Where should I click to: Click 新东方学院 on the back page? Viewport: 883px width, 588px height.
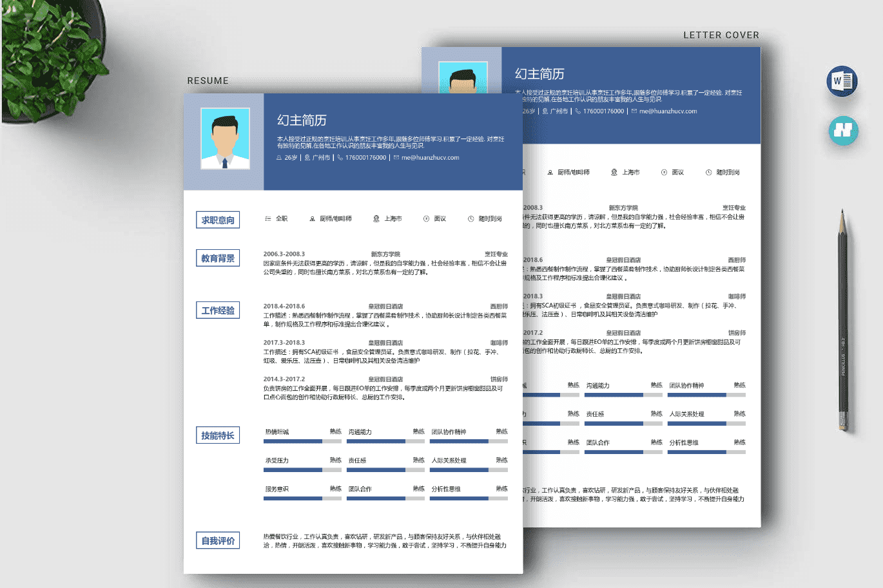[623, 208]
